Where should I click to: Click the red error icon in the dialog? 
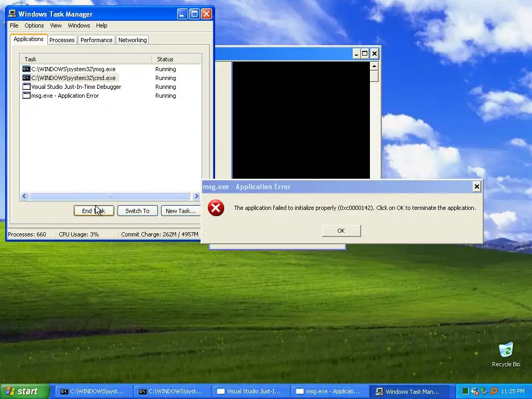(216, 208)
